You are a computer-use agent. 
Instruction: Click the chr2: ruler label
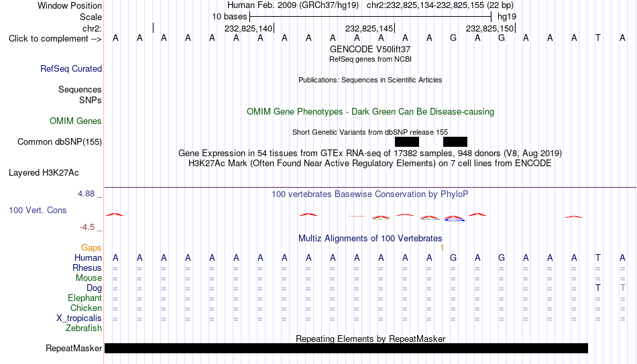pyautogui.click(x=93, y=28)
